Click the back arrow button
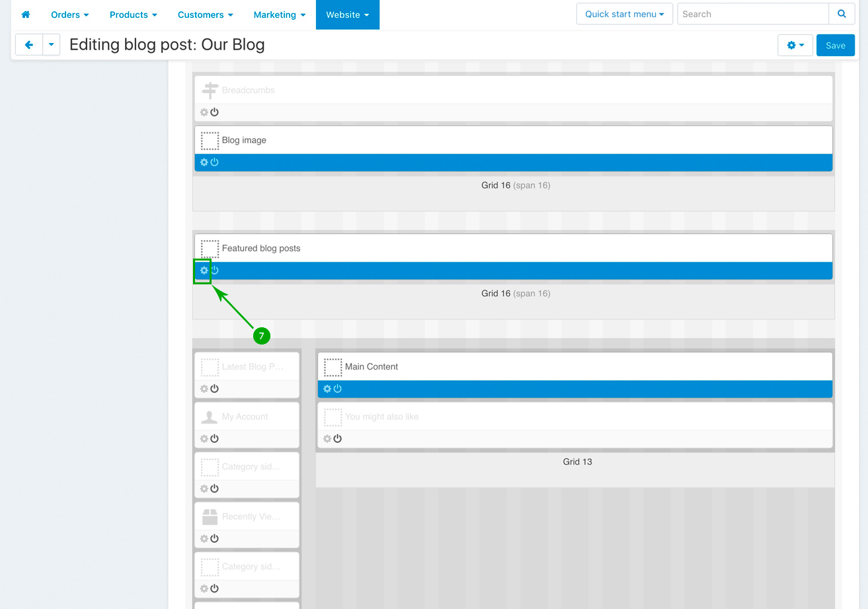This screenshot has width=868, height=609. click(x=28, y=45)
